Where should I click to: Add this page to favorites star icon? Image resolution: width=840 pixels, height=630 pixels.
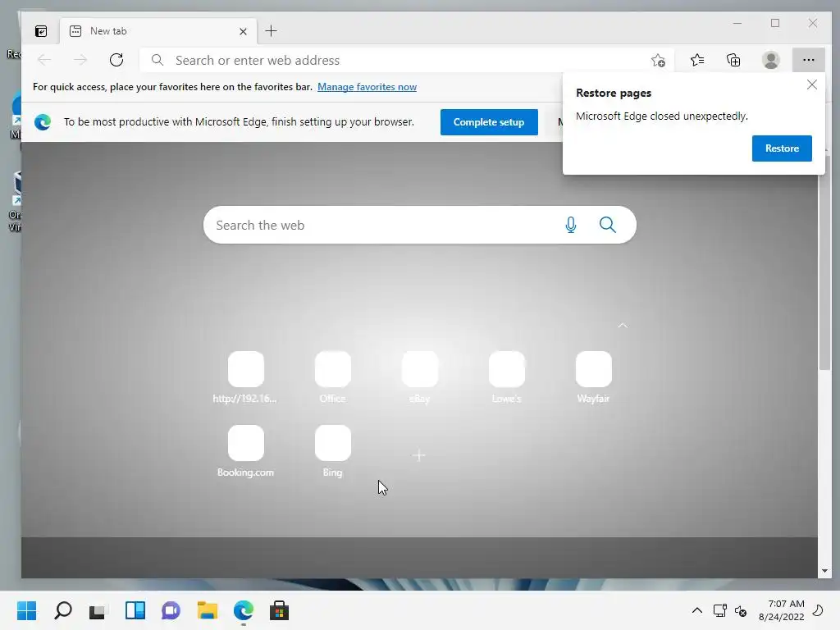(658, 60)
